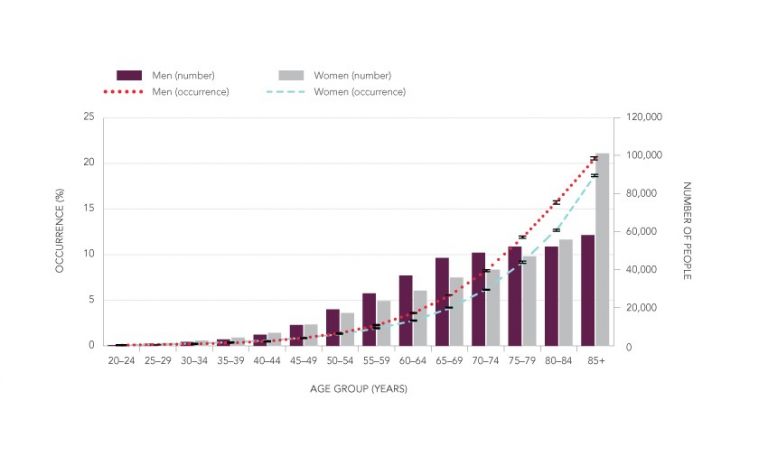Select the Men (number) legend label
Screen dimensions: 768x475
point(182,75)
